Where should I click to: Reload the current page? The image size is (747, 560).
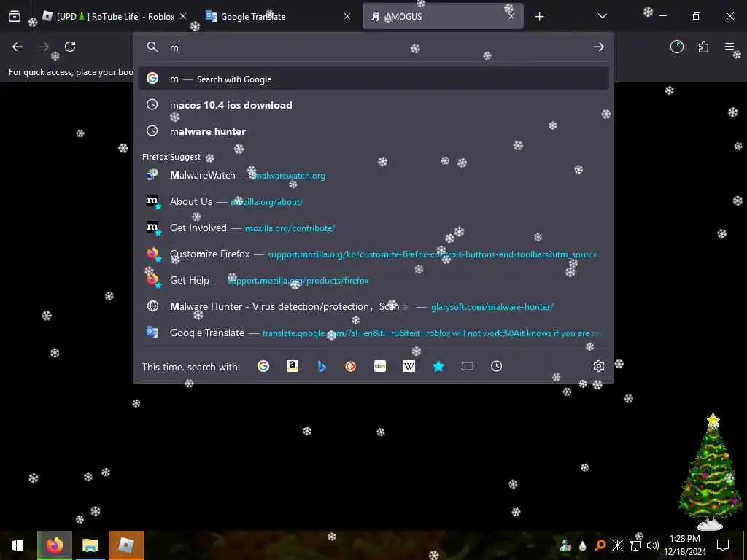pos(70,47)
